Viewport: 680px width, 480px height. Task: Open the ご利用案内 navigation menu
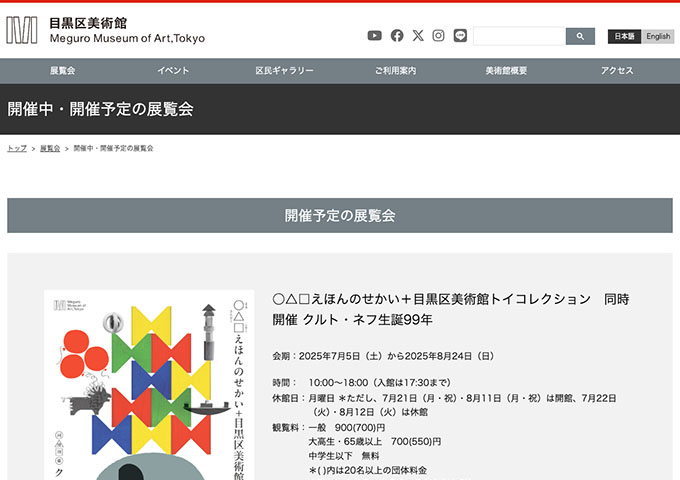[x=396, y=71]
